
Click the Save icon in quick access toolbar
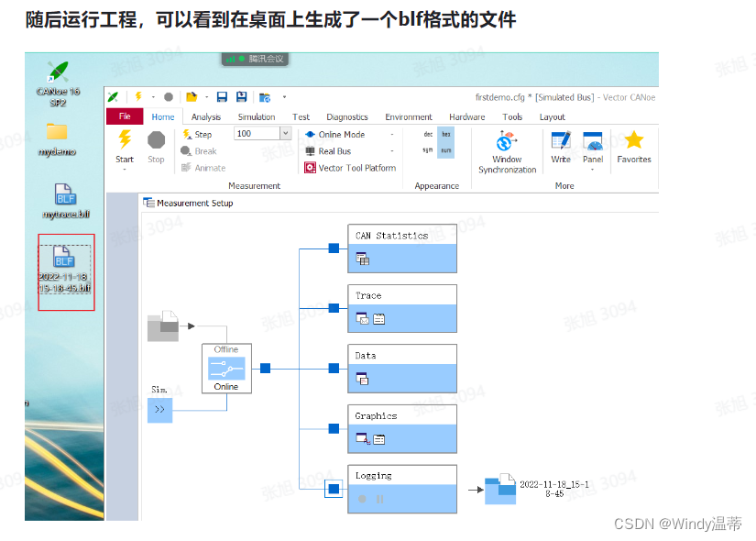pyautogui.click(x=221, y=96)
